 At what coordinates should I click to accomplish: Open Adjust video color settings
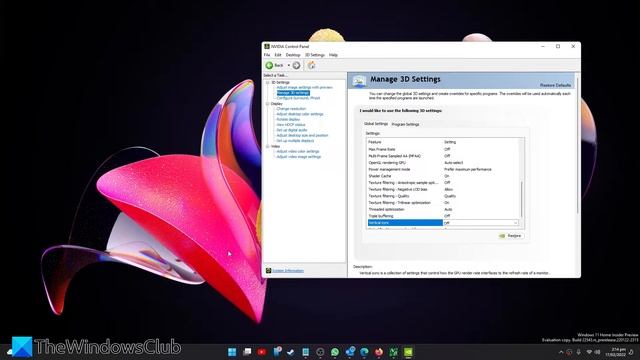pos(298,151)
